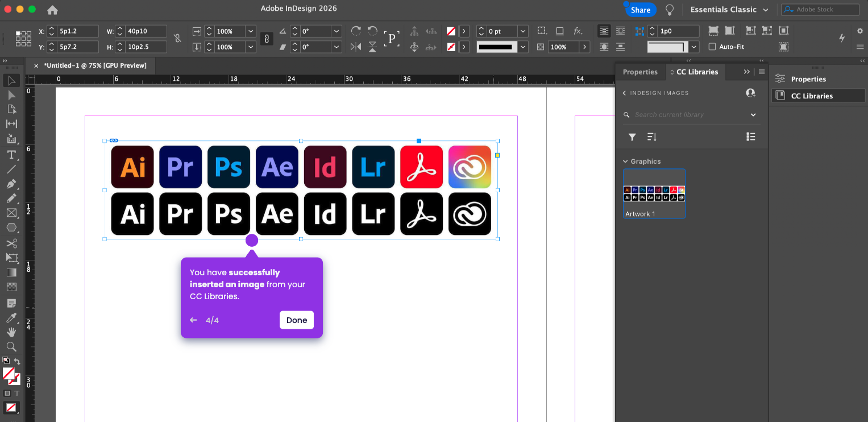Viewport: 868px width, 422px height.
Task: Collapse the Graphics section
Action: point(626,162)
